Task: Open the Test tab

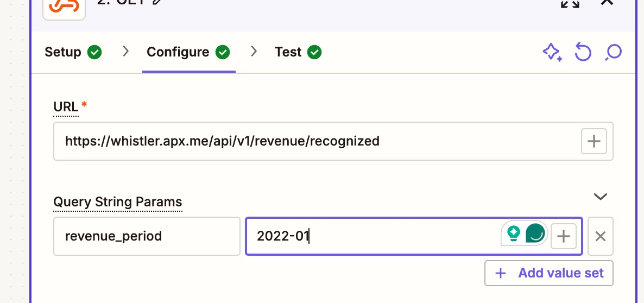Action: click(298, 52)
